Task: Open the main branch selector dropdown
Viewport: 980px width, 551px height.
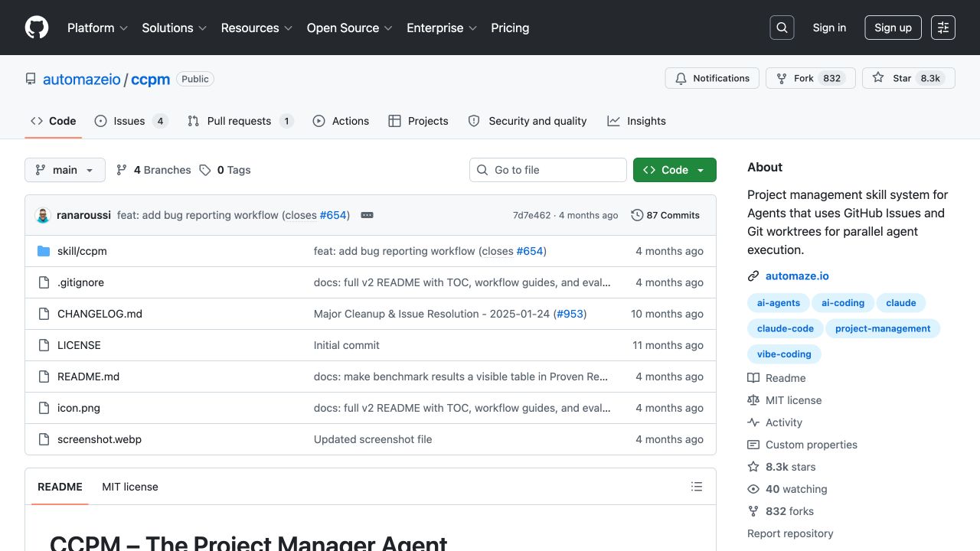Action: tap(65, 170)
